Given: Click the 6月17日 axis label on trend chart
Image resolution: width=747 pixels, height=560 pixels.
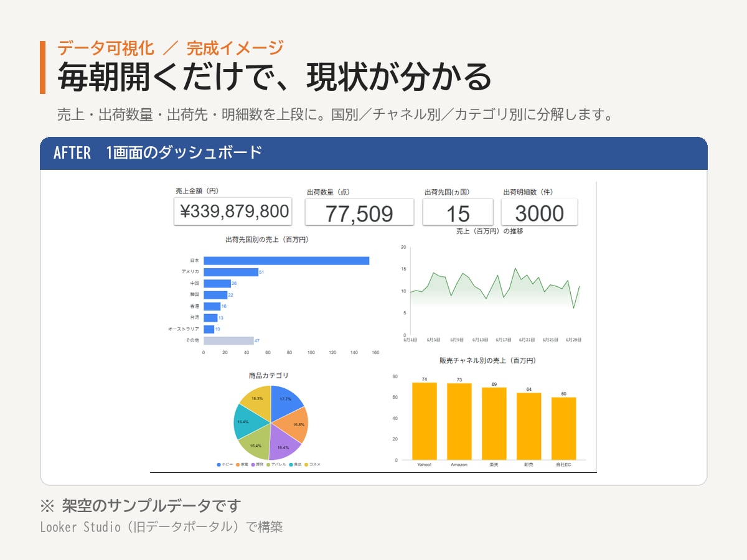Looking at the screenshot, I should pyautogui.click(x=504, y=340).
